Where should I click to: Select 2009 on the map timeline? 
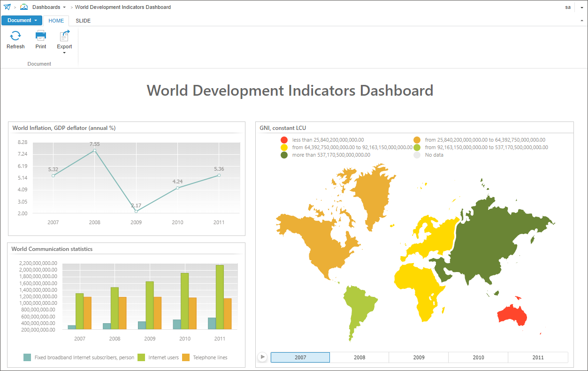pos(419,357)
